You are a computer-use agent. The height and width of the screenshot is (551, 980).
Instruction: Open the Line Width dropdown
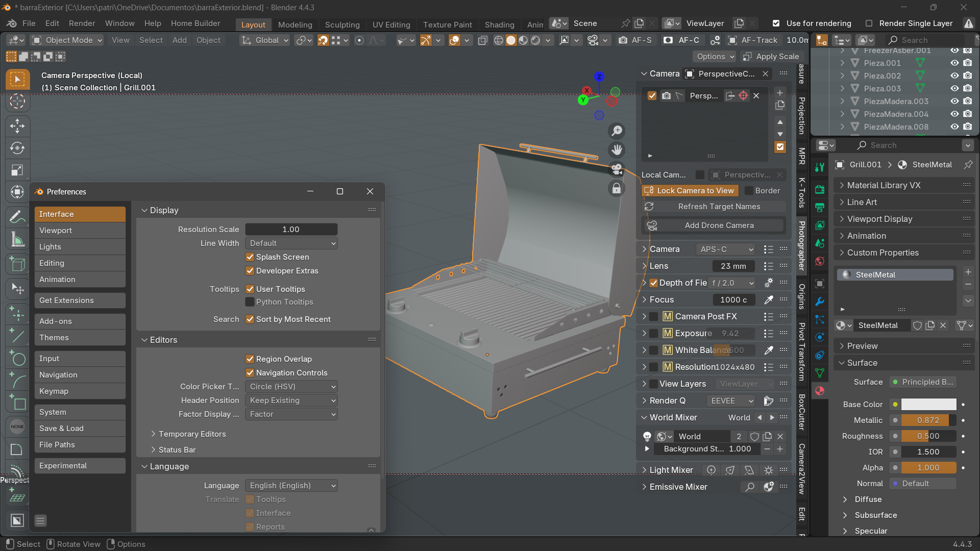[x=291, y=243]
